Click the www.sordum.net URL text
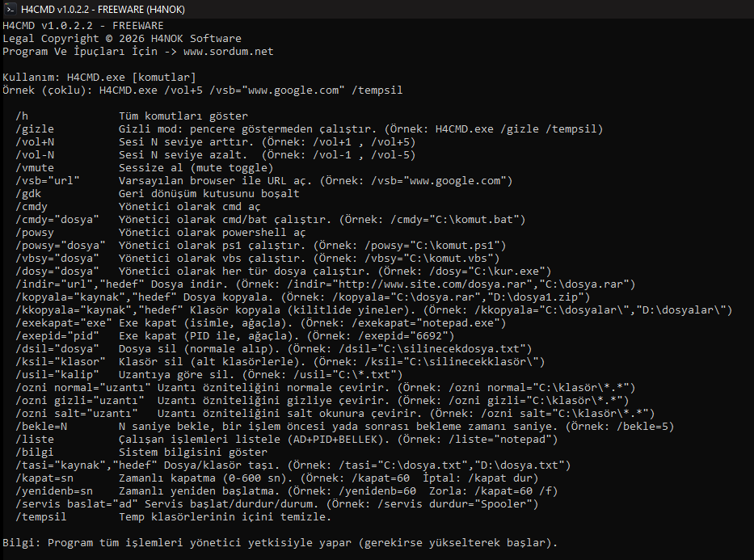 229,52
